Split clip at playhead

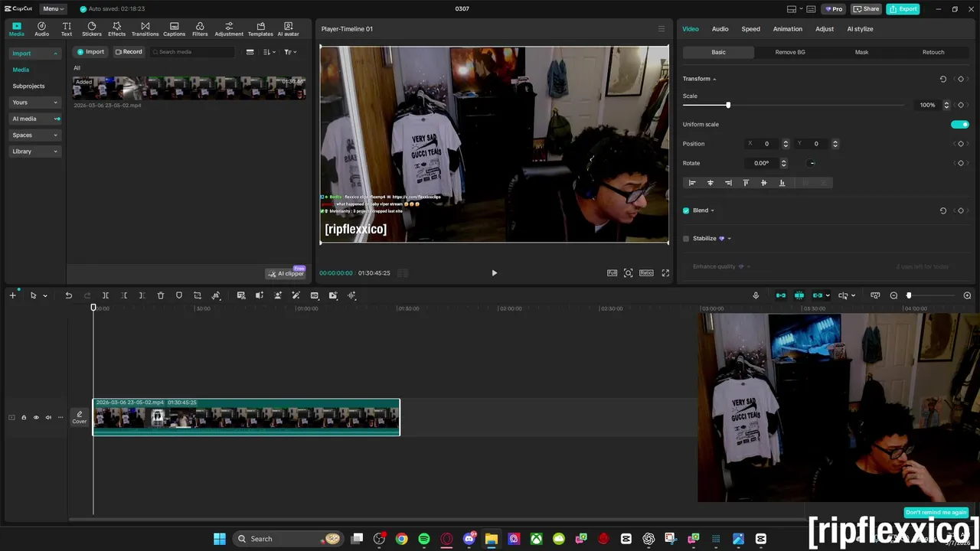click(106, 295)
